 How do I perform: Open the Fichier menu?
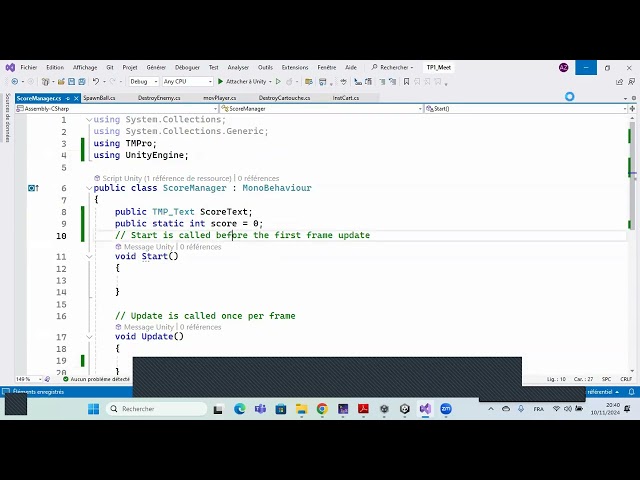coord(29,67)
